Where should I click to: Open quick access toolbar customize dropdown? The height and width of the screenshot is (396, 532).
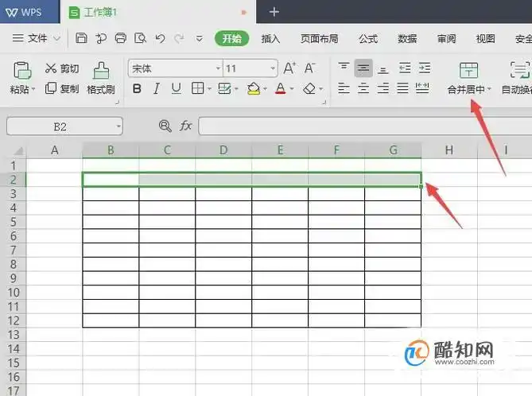199,38
